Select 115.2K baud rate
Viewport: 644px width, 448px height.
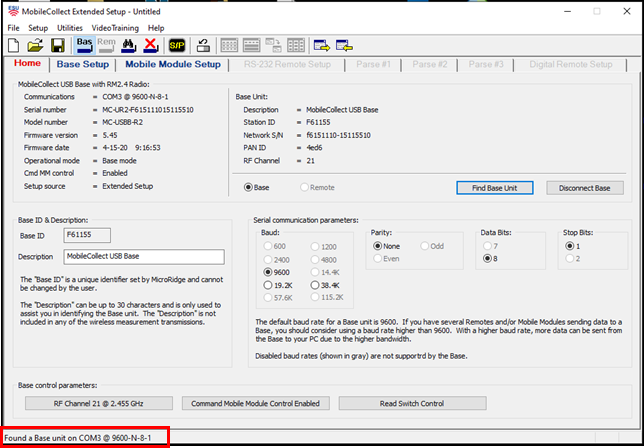pos(327,298)
